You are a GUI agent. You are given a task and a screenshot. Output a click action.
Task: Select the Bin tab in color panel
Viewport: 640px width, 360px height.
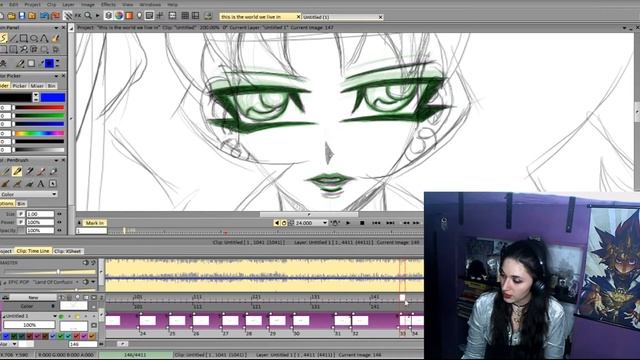click(x=52, y=86)
